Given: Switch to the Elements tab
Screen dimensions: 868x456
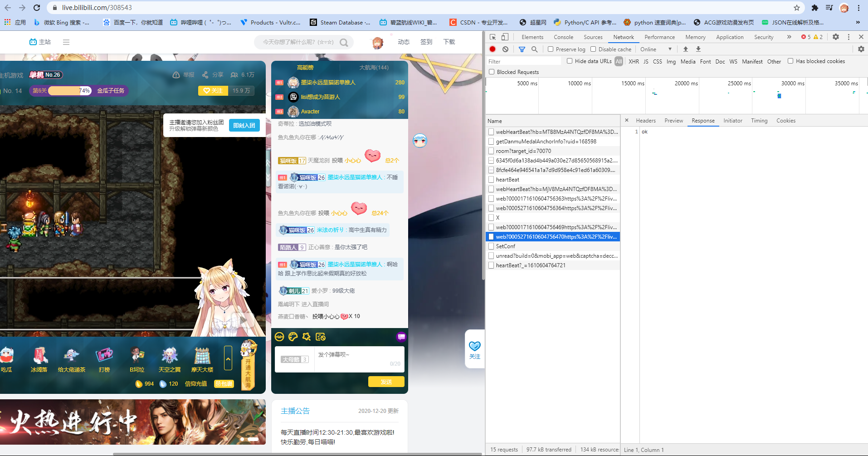Looking at the screenshot, I should pyautogui.click(x=532, y=37).
